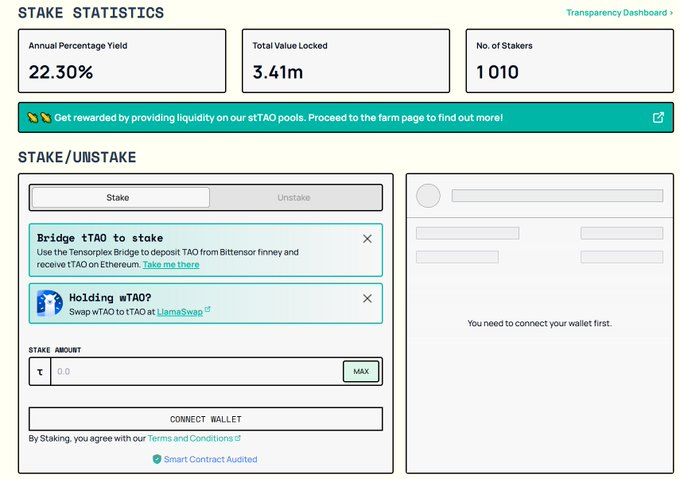Click the Total Value Locked card
Image resolution: width=680 pixels, height=479 pixels.
pos(346,61)
